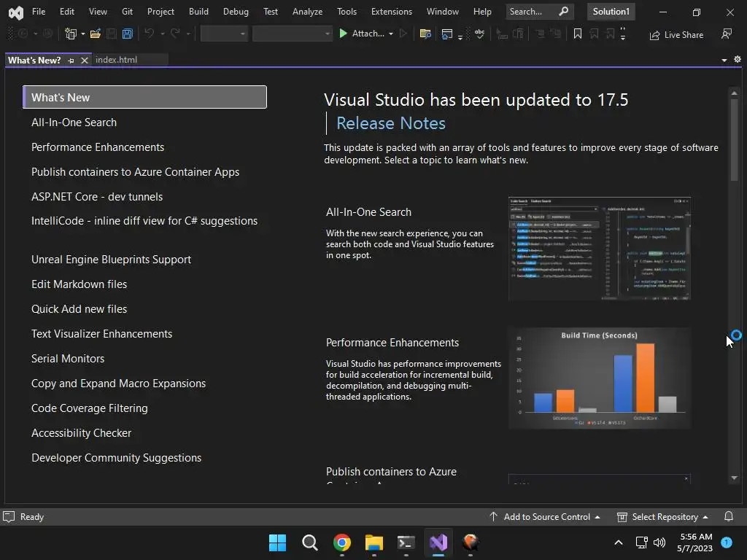Click the browser window home icon
This screenshot has width=747, height=560.
tap(447, 34)
